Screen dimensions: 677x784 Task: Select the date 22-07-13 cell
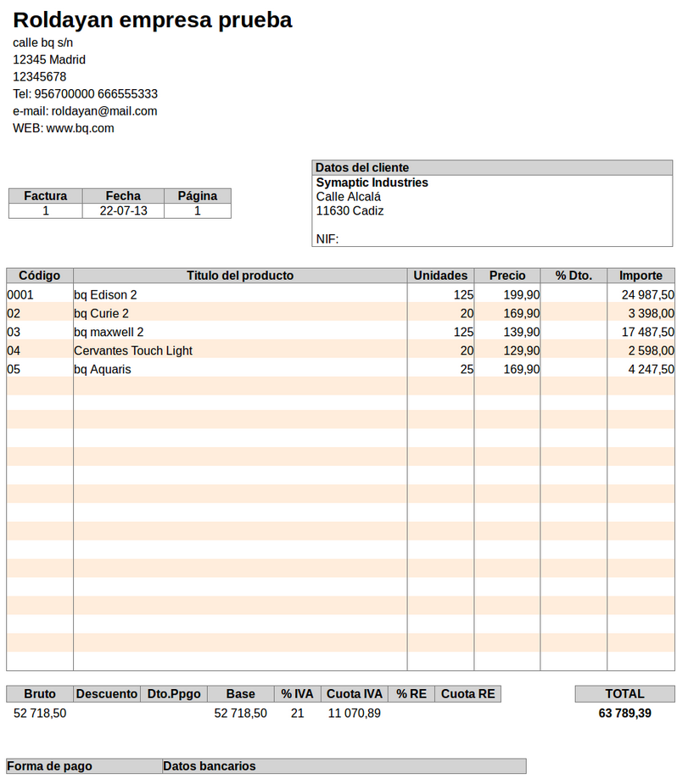click(x=124, y=211)
